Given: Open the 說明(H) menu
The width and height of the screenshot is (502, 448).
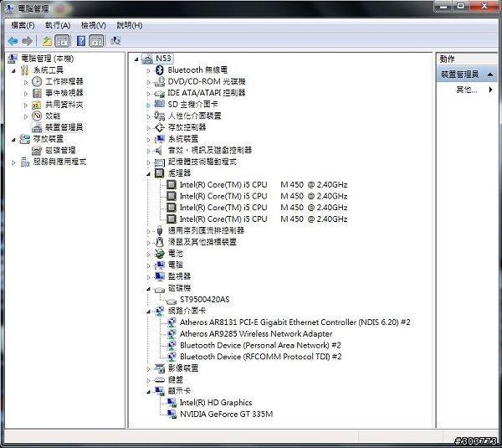Looking at the screenshot, I should pyautogui.click(x=130, y=25).
